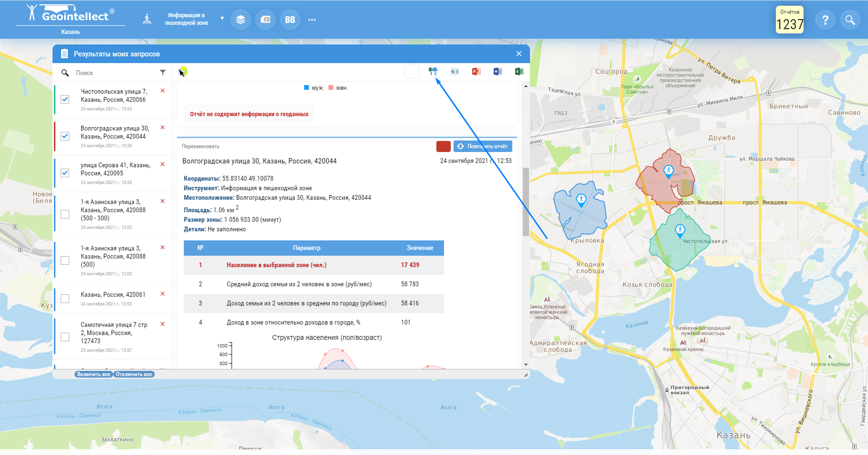Viewport: 868px width, 455px height.
Task: Export report with map image icon
Action: (455, 72)
